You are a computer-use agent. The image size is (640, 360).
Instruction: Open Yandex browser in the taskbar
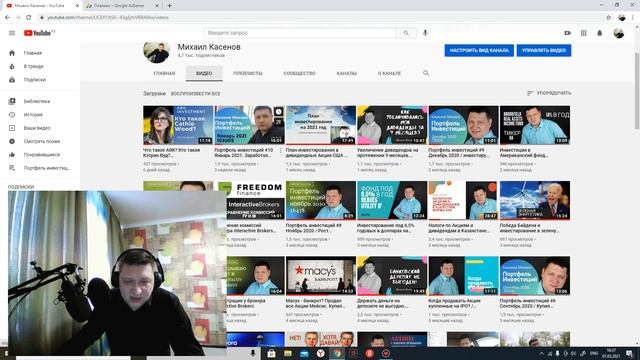321,353
